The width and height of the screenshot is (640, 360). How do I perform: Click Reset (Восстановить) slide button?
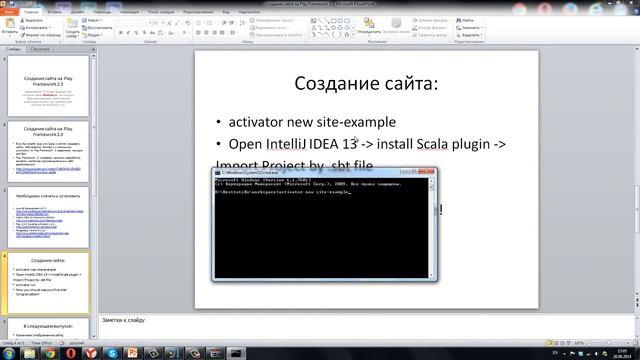pyautogui.click(x=97, y=28)
